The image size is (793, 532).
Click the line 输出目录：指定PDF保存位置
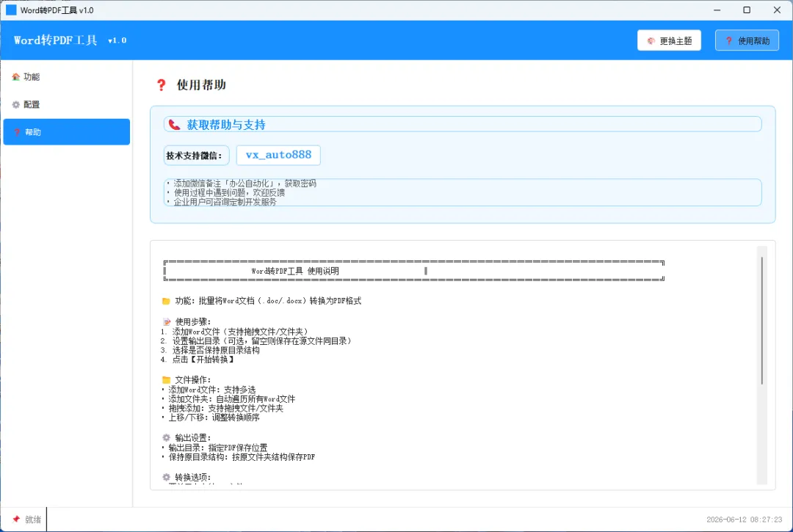pyautogui.click(x=218, y=448)
